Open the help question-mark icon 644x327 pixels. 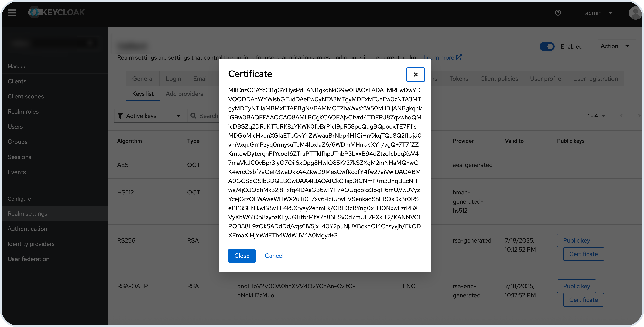click(558, 13)
